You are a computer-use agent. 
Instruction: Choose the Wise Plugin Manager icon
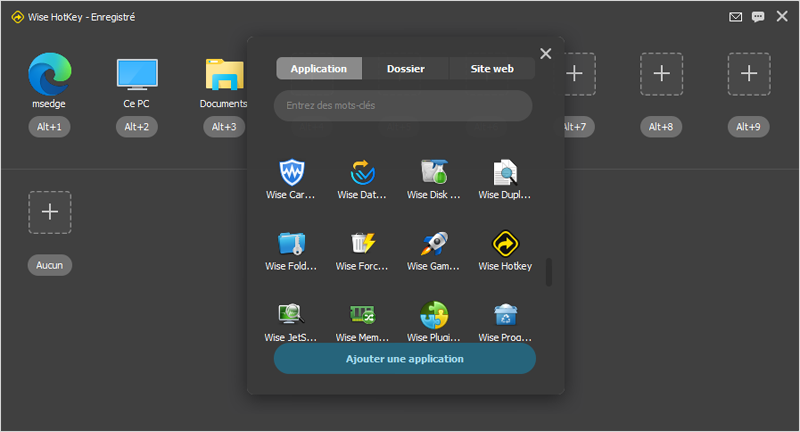(434, 315)
